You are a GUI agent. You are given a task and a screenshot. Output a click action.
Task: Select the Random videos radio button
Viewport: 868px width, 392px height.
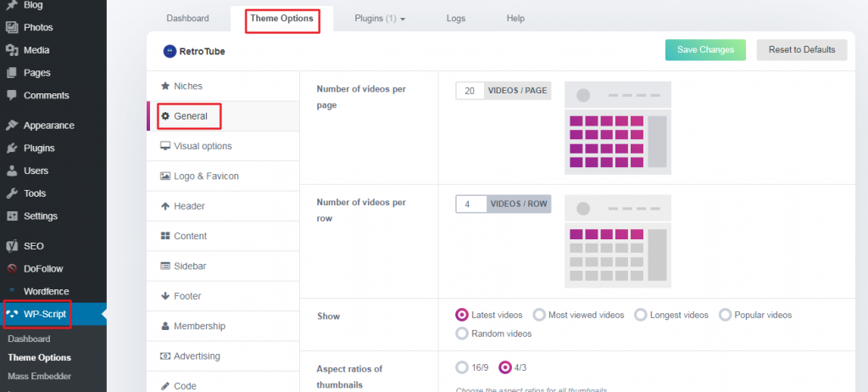coord(462,333)
